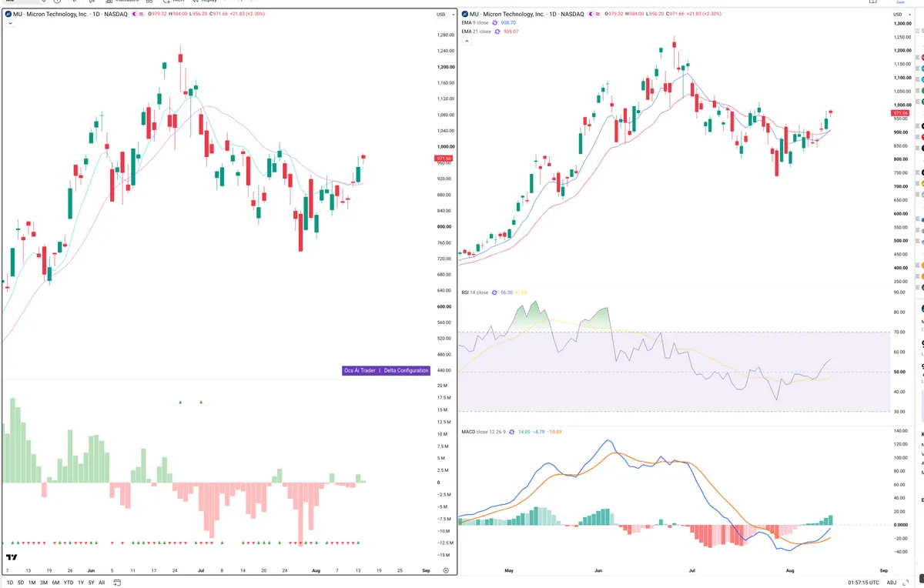Click the TradingView logo on left chart

[x=12, y=558]
